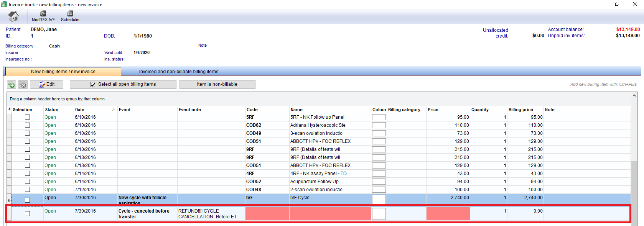Check selection box for COD62 row
Image resolution: width=644 pixels, height=226 pixels.
coord(27,125)
